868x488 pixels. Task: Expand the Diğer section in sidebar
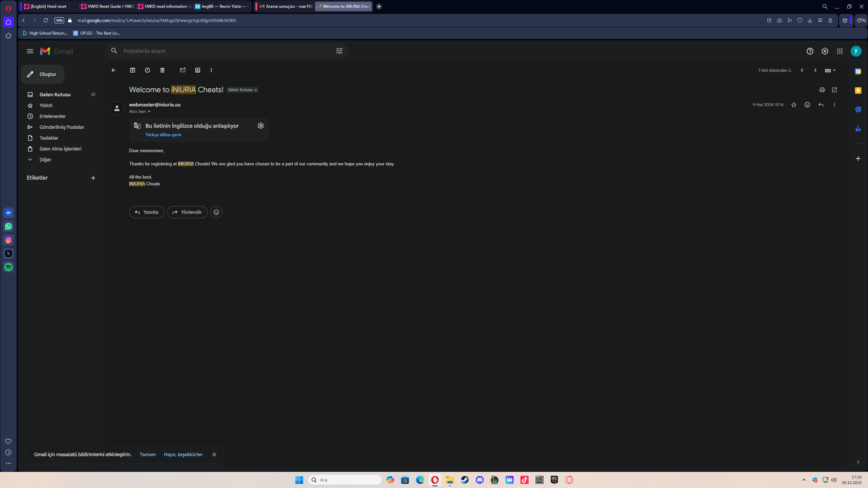(45, 160)
